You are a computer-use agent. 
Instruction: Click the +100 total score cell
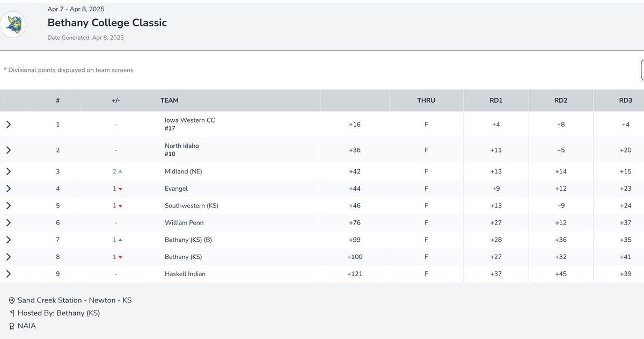(355, 257)
